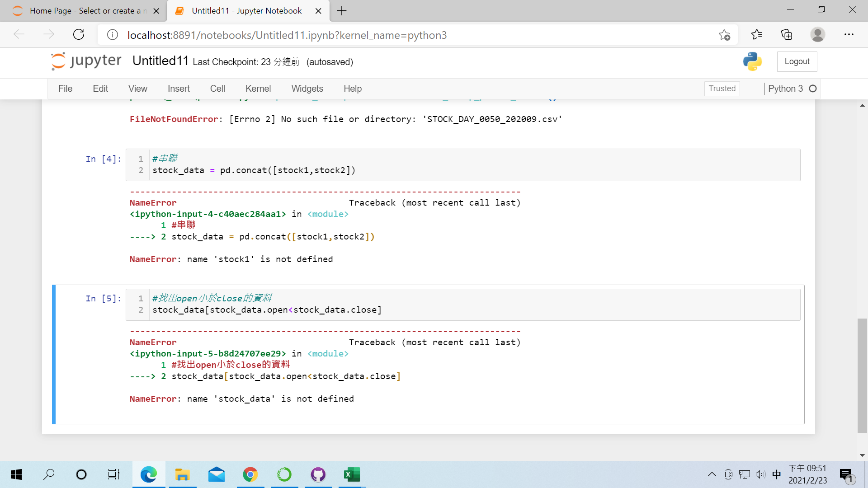
Task: Click the Python logo icon
Action: click(752, 61)
